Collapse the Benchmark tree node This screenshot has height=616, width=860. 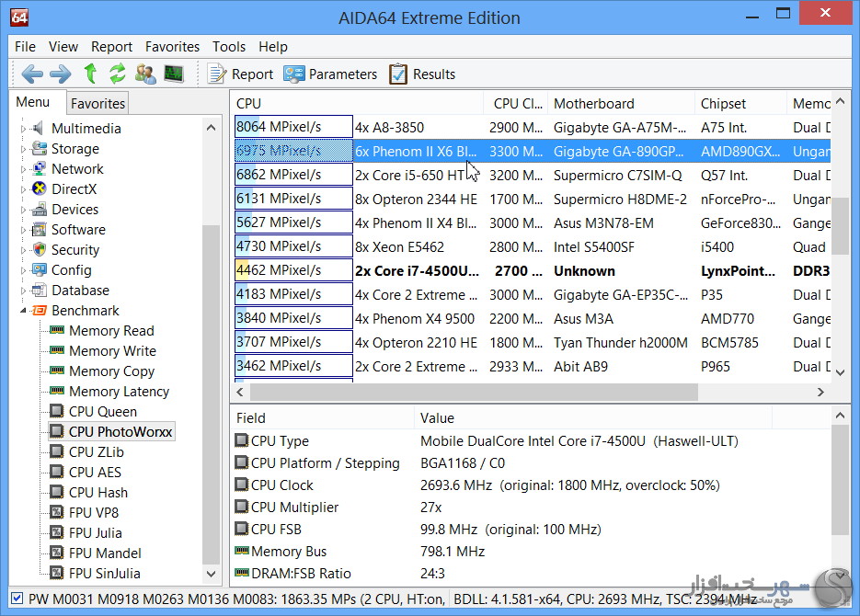coord(24,311)
